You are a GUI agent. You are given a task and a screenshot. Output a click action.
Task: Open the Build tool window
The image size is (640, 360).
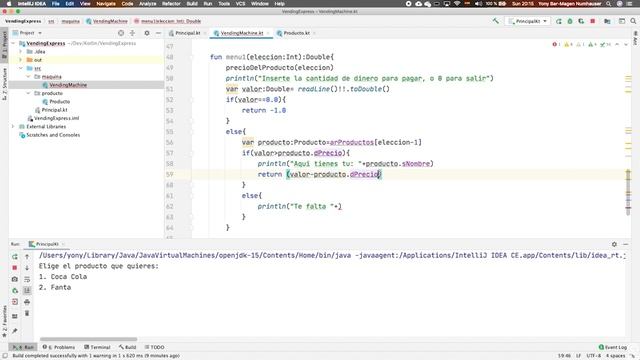tap(127, 347)
